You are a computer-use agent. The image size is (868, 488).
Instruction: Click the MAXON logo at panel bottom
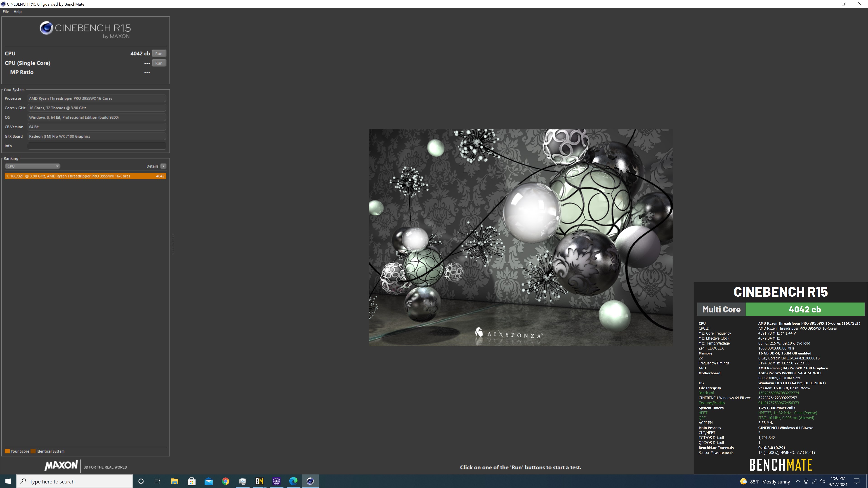click(x=61, y=465)
